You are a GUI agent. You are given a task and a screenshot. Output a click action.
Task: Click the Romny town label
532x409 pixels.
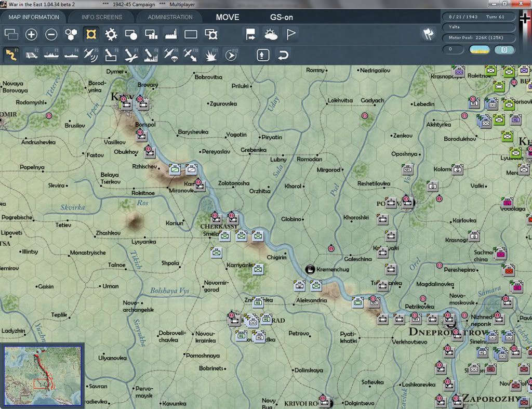point(315,70)
